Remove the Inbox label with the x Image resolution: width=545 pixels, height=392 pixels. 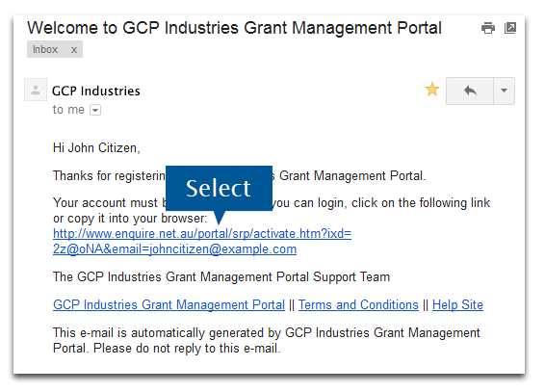[74, 50]
